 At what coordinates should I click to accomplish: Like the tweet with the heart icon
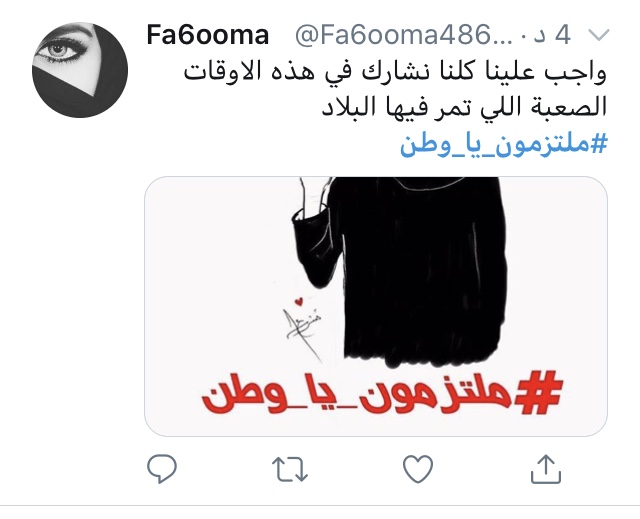click(x=418, y=469)
